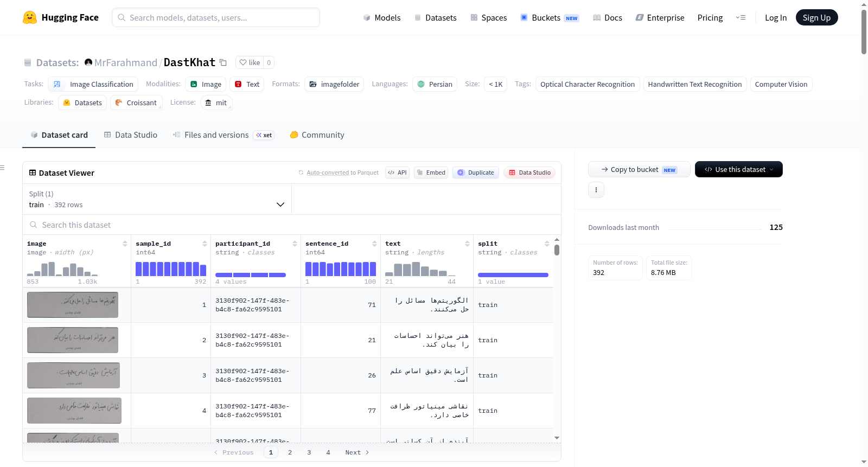Screen dimensions: 868x467
Task: Open Spaces in the top navigation
Action: (489, 17)
